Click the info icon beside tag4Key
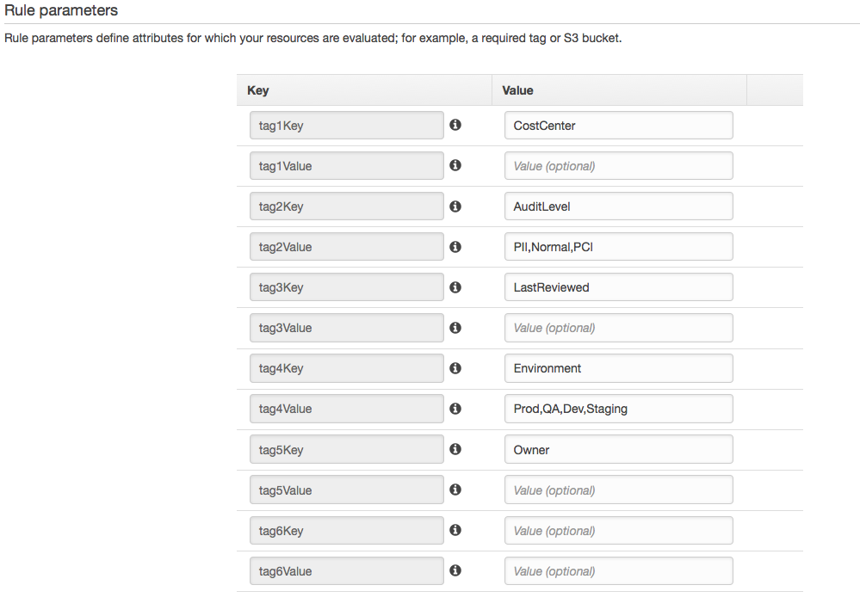The image size is (860, 616). pyautogui.click(x=455, y=368)
